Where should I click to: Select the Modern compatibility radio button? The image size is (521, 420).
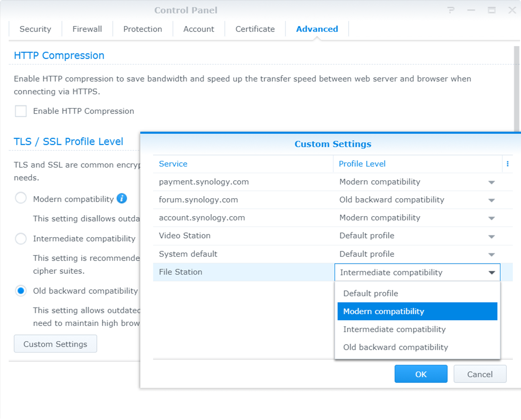21,198
